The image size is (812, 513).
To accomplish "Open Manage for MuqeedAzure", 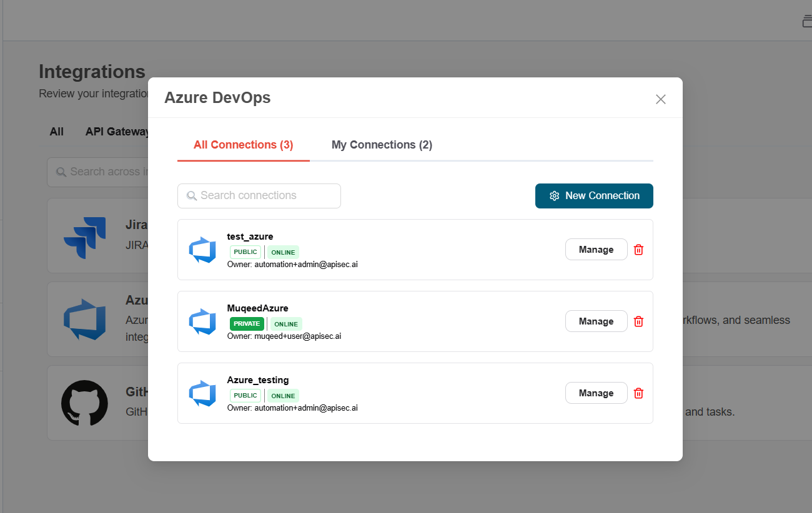I will pos(596,321).
